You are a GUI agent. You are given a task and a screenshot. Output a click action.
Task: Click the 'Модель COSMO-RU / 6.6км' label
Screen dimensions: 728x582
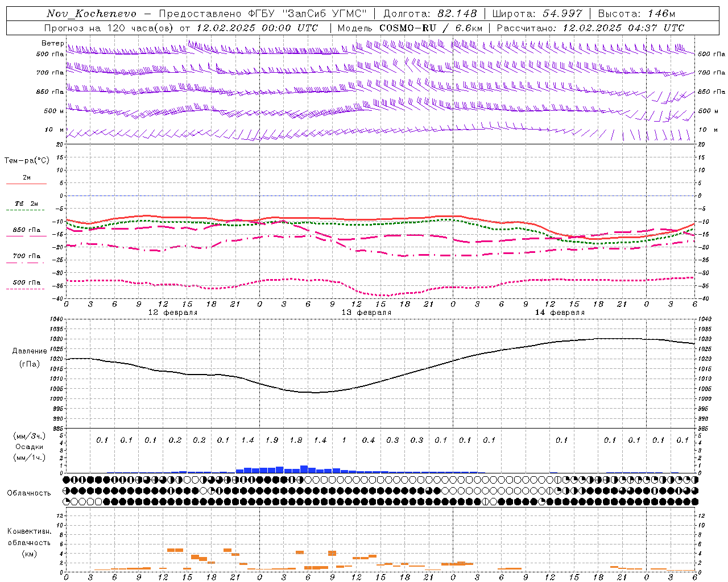(x=410, y=27)
